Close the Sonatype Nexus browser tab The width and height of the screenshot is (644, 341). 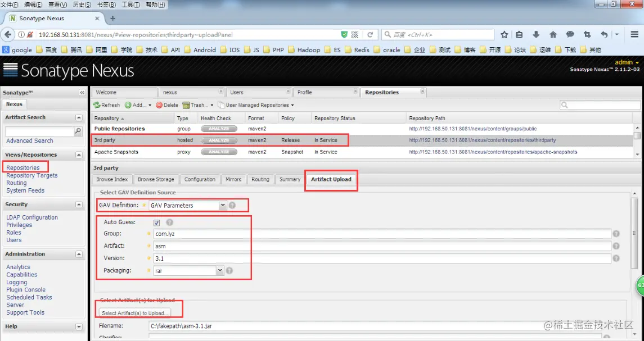[x=97, y=19]
